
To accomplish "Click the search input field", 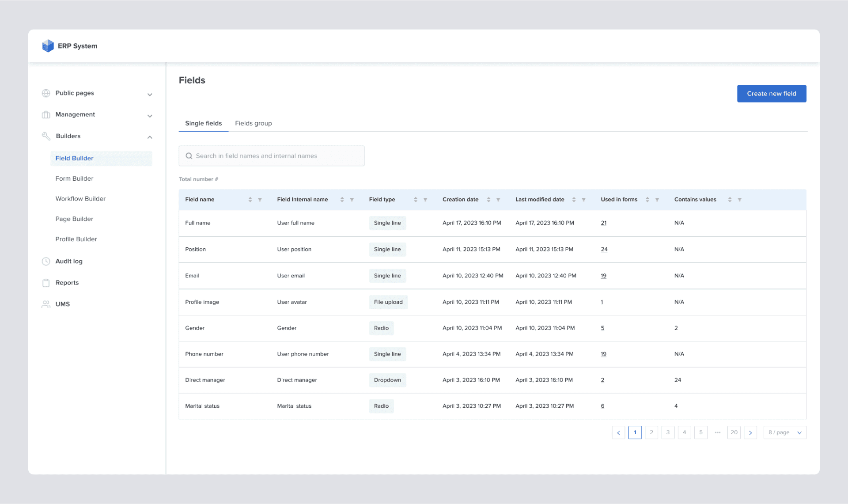I will pyautogui.click(x=272, y=155).
